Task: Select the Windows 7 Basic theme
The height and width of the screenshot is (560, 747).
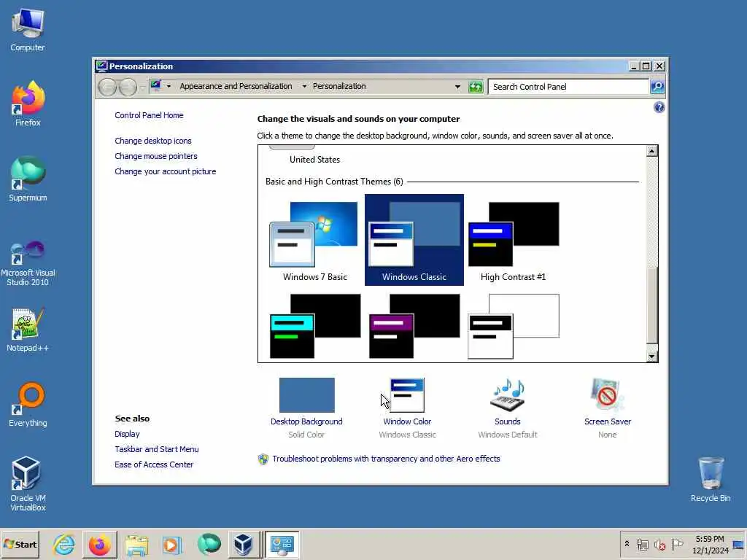Action: click(x=314, y=240)
